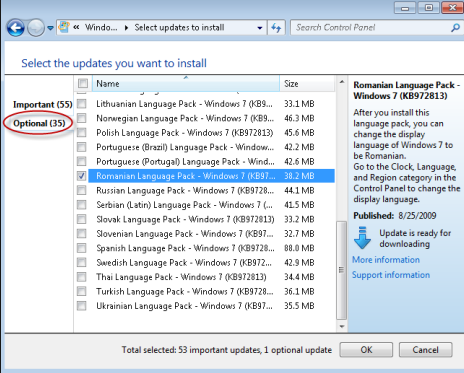Click the blue download arrow icon
464x373 pixels.
click(x=362, y=238)
